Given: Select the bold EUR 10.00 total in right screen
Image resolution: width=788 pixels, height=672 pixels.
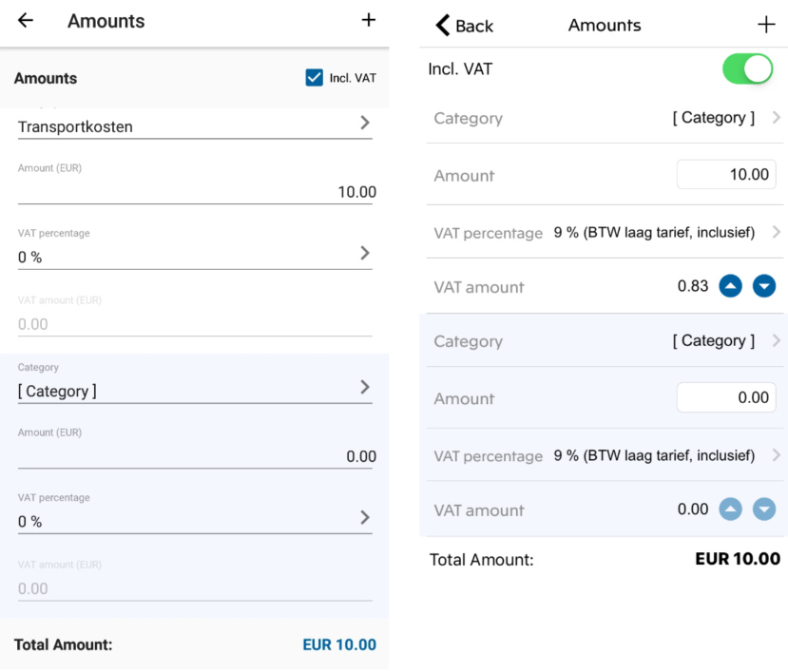Looking at the screenshot, I should click(738, 559).
